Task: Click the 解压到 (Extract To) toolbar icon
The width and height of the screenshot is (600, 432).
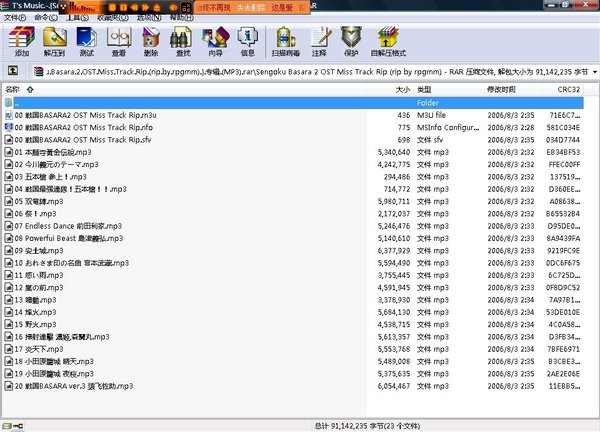Action: 54,41
